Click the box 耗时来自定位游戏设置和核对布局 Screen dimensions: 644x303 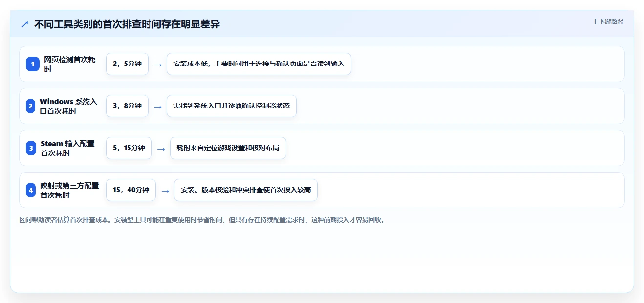click(x=228, y=148)
